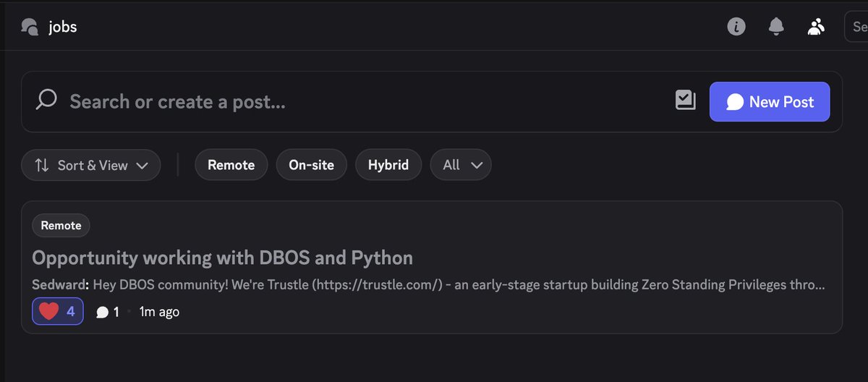Click the Sedward post preview text
The image size is (868, 382).
pyautogui.click(x=428, y=285)
